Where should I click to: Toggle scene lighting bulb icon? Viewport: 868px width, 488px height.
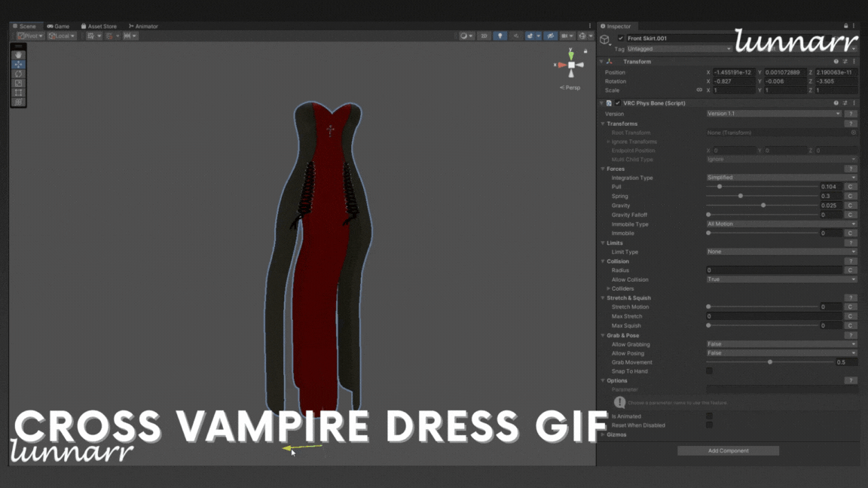[x=500, y=35]
